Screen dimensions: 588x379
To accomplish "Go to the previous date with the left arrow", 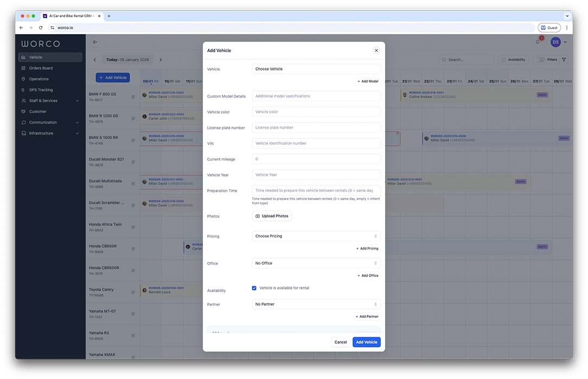I will 95,60.
